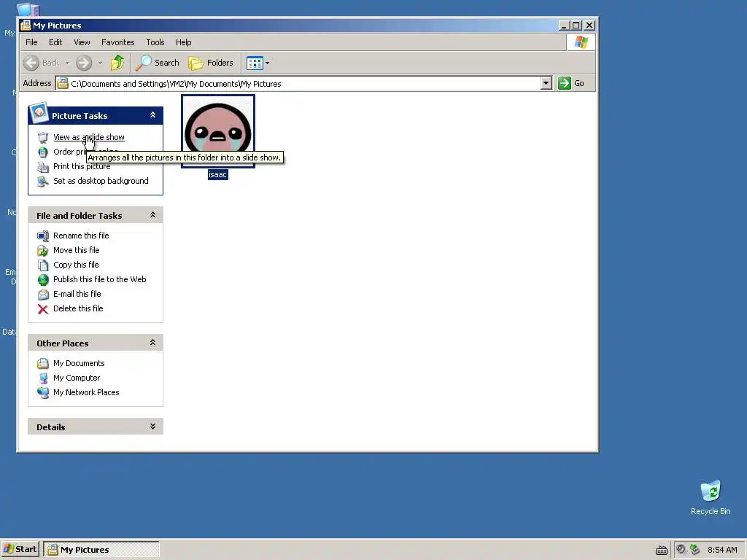Click Print this picture link
This screenshot has height=560, width=747.
(x=82, y=167)
